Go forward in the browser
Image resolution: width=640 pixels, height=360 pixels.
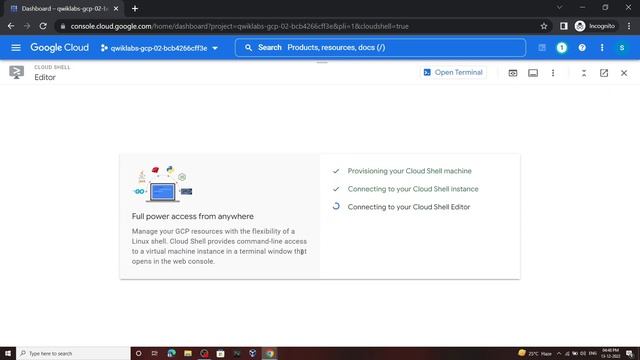pyautogui.click(x=27, y=26)
